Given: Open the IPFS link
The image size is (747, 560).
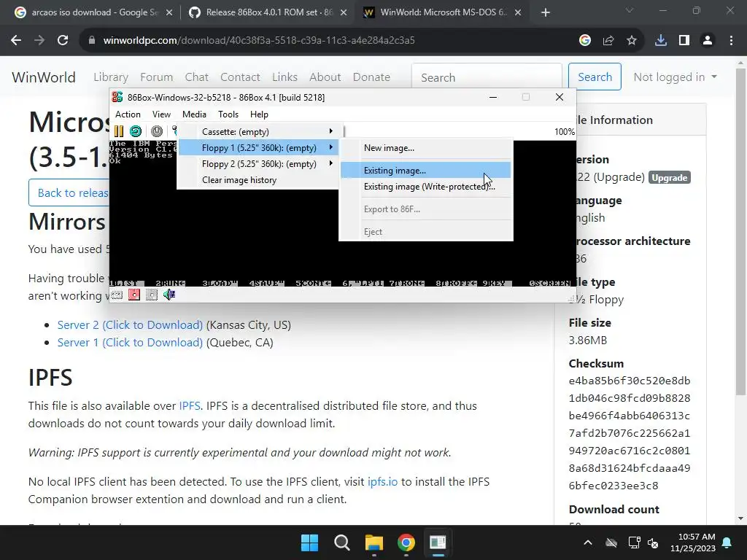Looking at the screenshot, I should pyautogui.click(x=190, y=405).
